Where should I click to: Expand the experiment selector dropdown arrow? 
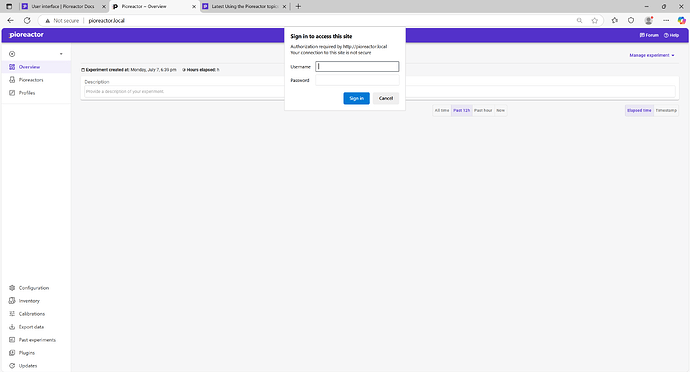tap(61, 54)
